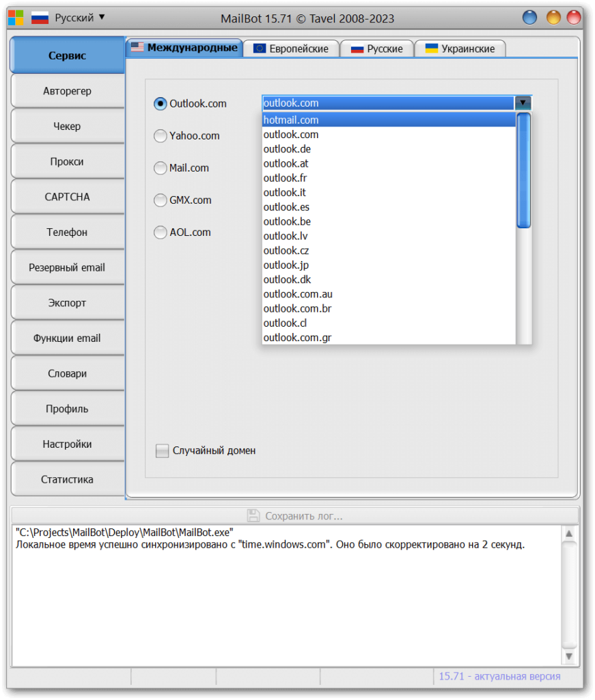
Task: Click the blue round window button
Action: 529,18
